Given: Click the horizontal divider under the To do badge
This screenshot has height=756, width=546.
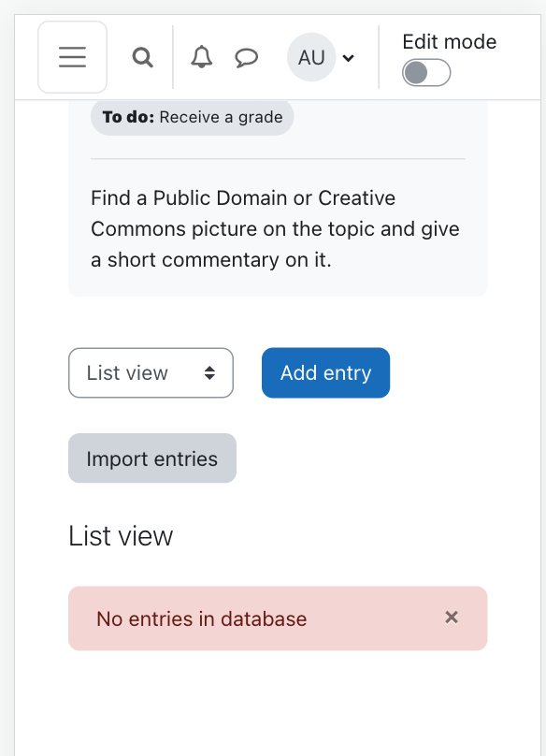Looking at the screenshot, I should tap(278, 158).
